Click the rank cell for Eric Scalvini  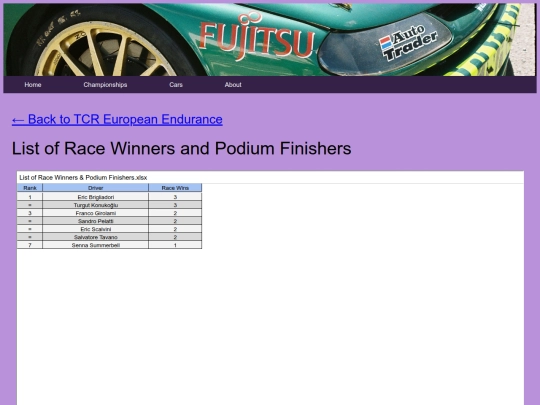click(30, 229)
